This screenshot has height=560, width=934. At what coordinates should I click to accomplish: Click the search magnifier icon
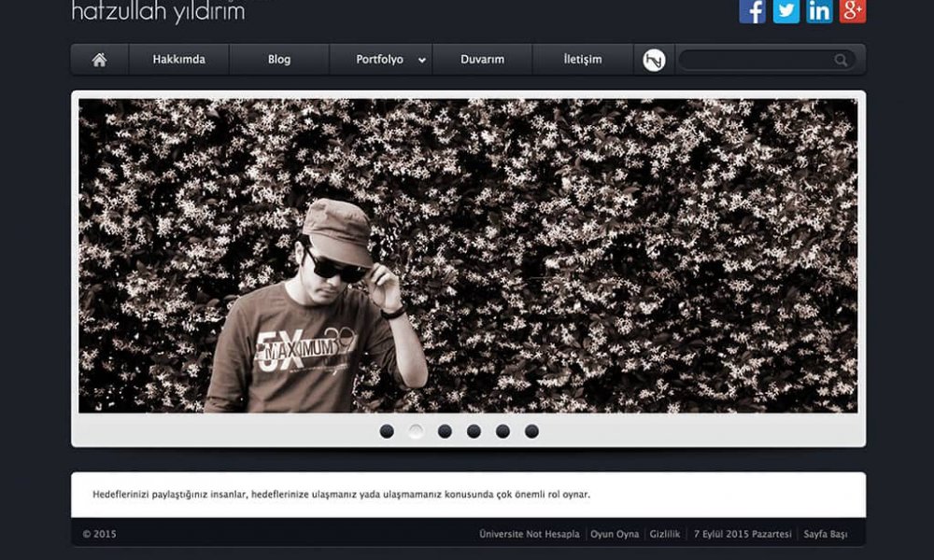click(840, 59)
